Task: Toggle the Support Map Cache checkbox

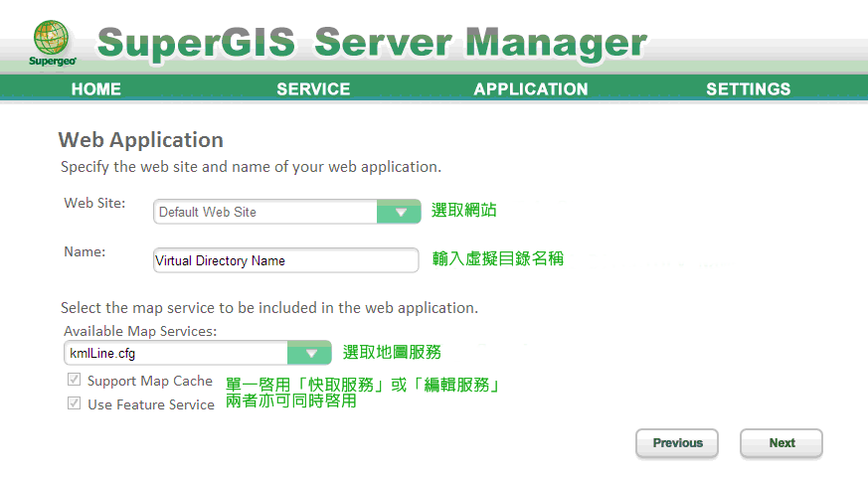Action: pyautogui.click(x=75, y=380)
